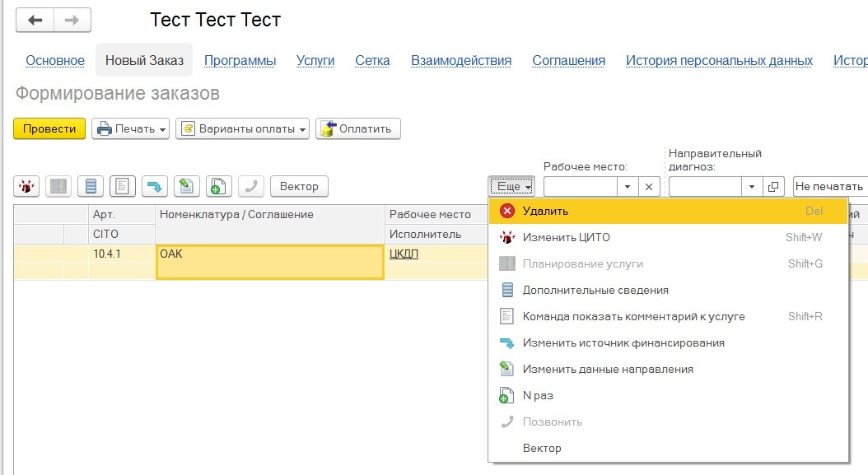
Task: Click the additional details list icon in toolbar
Action: [91, 187]
